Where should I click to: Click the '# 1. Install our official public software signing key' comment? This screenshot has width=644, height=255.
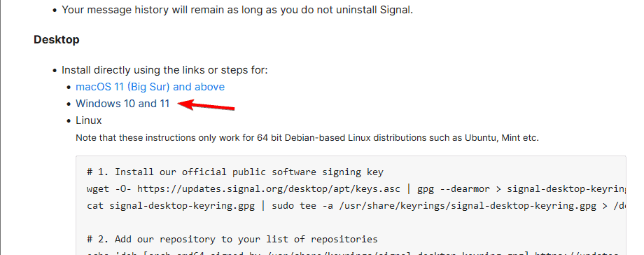tap(235, 172)
